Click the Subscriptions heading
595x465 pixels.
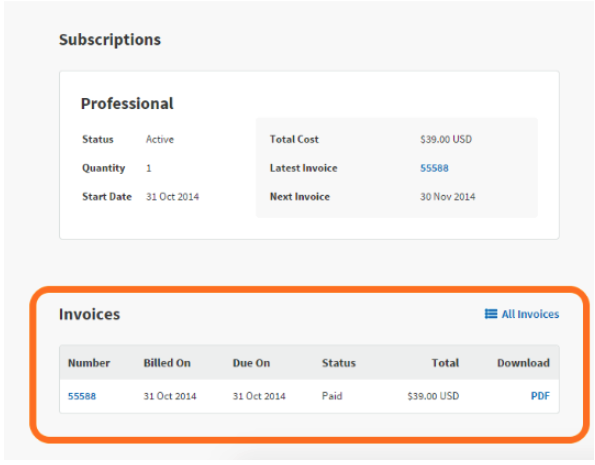(x=110, y=39)
